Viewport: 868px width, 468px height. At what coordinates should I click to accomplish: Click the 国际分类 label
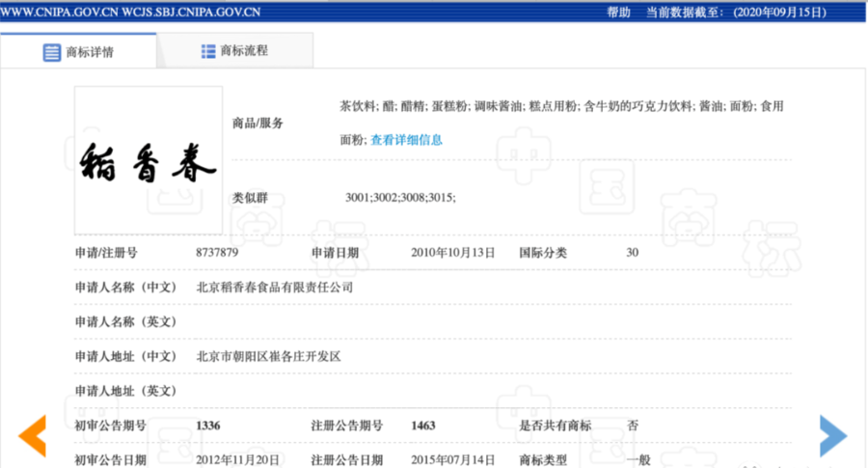(543, 253)
